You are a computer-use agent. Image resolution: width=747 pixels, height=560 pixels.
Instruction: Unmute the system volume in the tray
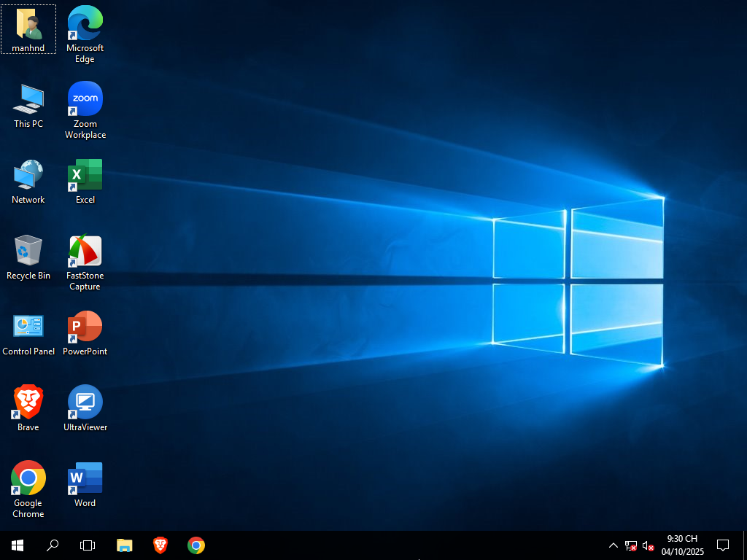(x=646, y=545)
